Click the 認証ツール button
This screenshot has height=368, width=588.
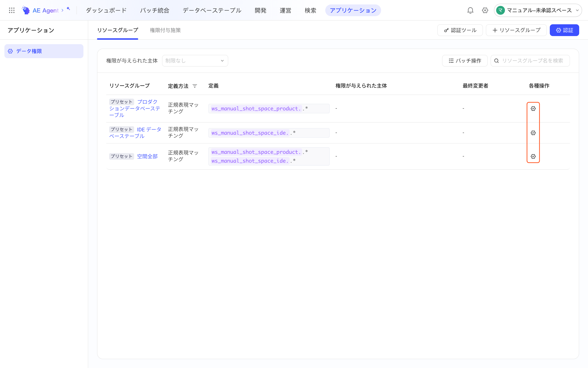point(460,30)
